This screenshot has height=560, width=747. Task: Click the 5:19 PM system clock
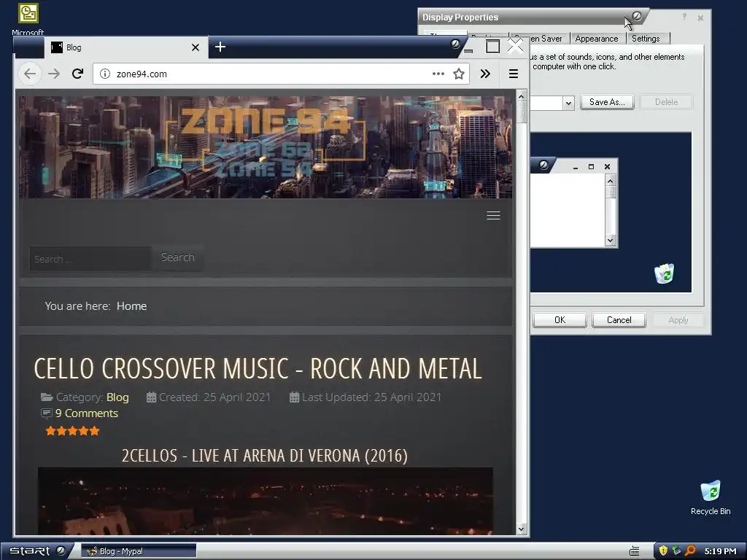click(x=720, y=551)
